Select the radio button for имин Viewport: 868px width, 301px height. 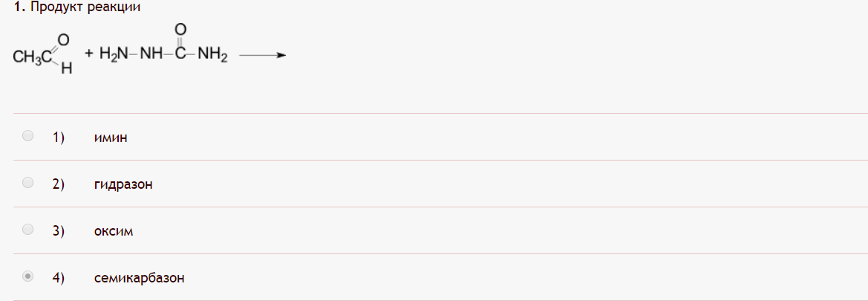[27, 136]
